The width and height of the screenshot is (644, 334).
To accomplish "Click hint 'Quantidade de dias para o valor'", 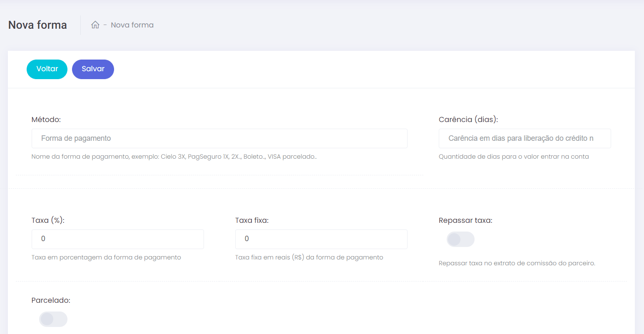I will 514,157.
